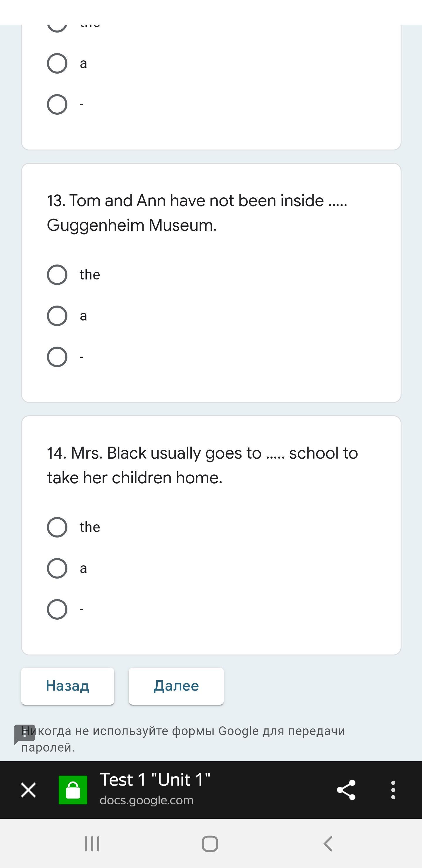
Task: Select 'a' for question 14
Action: click(57, 568)
